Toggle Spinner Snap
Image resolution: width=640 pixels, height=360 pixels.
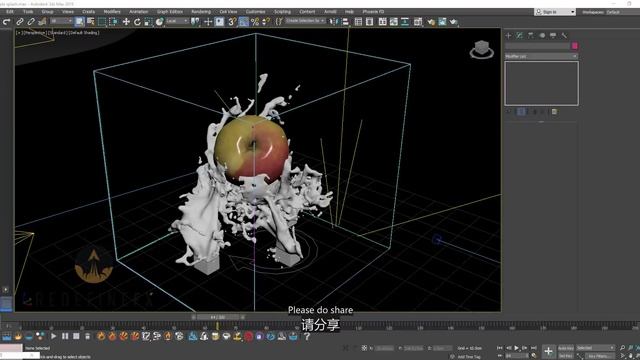tap(266, 22)
